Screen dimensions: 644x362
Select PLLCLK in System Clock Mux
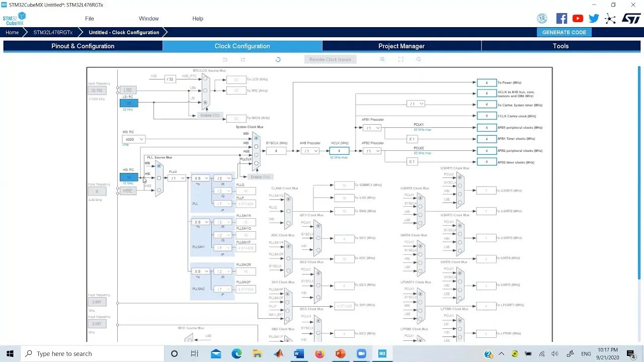[x=256, y=163]
